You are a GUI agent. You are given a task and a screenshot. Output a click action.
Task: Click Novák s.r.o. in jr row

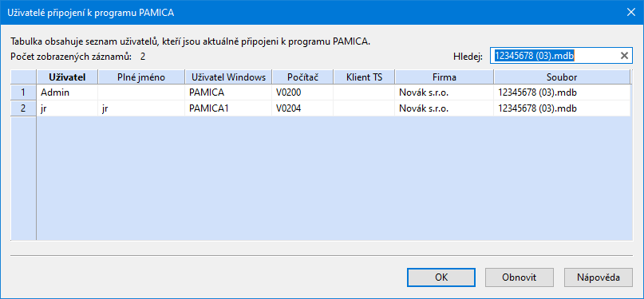click(x=444, y=109)
